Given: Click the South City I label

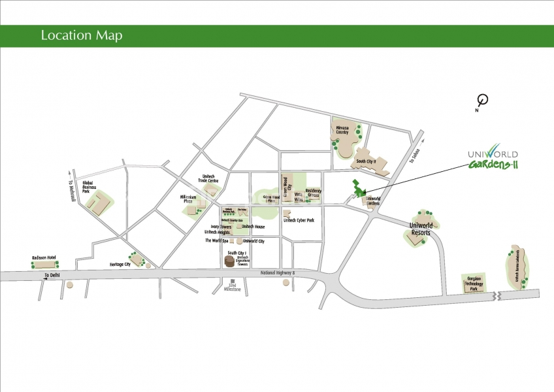Looking at the screenshot, I should (x=236, y=253).
